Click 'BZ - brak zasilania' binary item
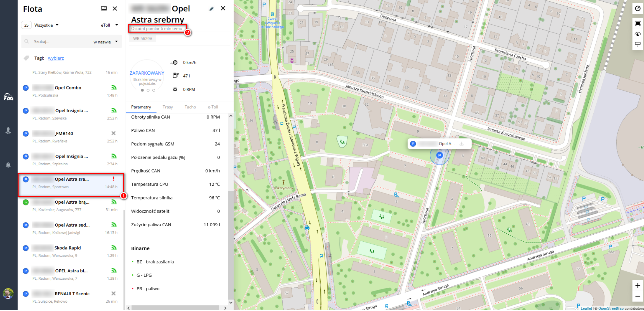 (x=155, y=262)
